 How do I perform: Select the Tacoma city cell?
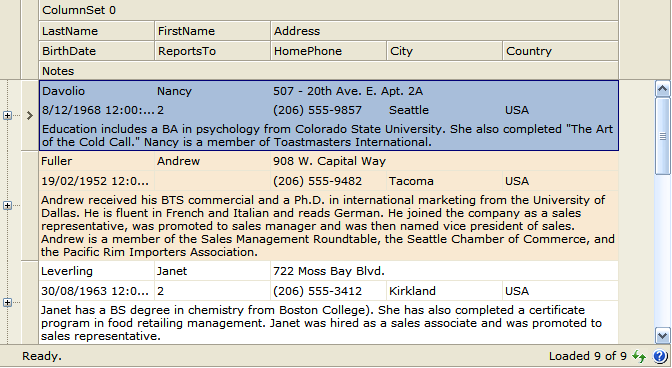pos(444,181)
